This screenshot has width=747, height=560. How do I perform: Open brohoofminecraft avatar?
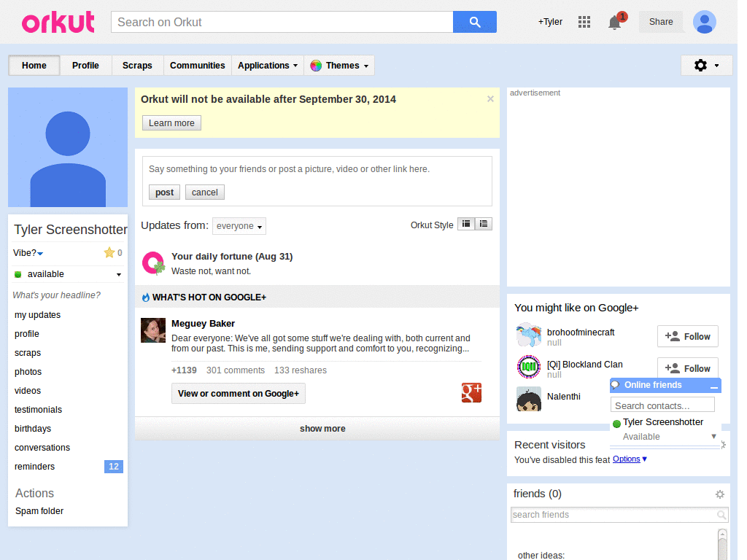pos(529,335)
